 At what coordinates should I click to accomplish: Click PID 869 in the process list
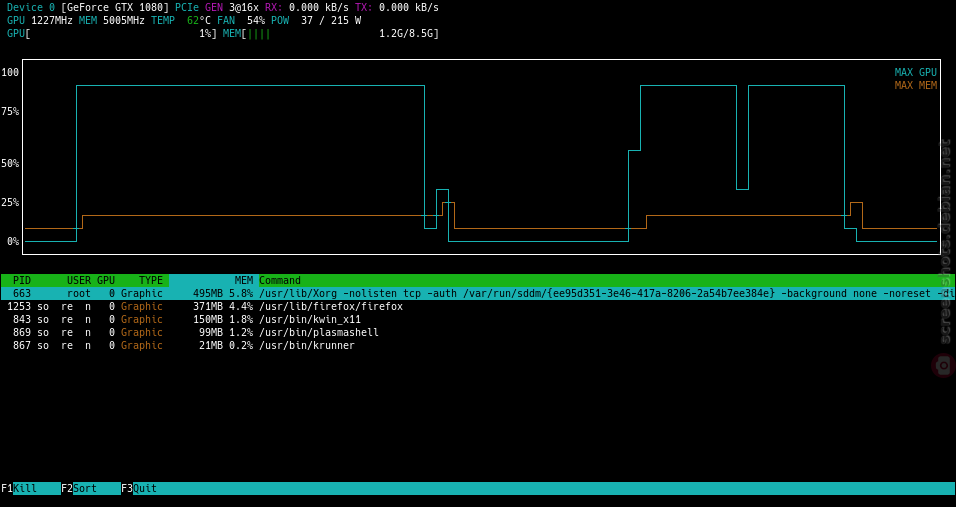point(22,332)
